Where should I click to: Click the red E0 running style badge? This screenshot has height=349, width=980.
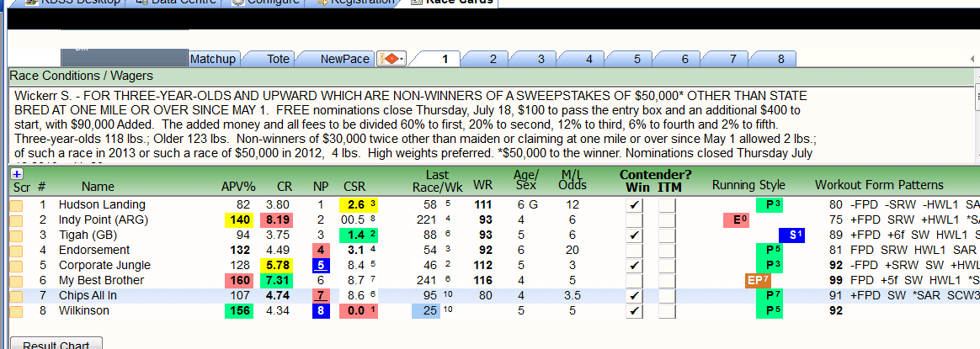[736, 219]
